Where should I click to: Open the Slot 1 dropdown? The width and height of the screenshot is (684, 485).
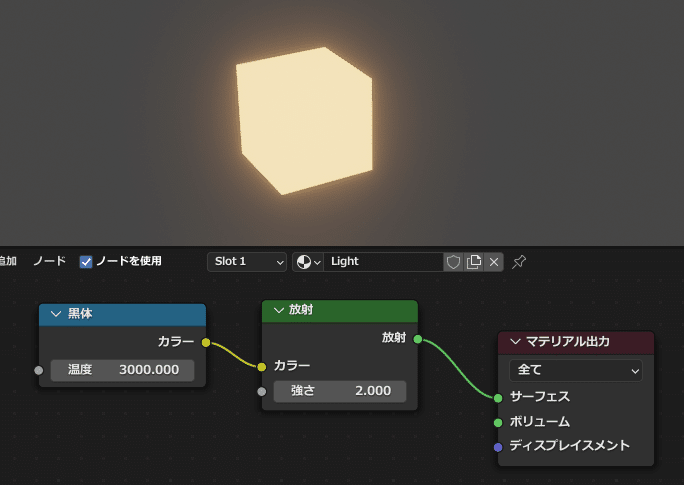[247, 262]
